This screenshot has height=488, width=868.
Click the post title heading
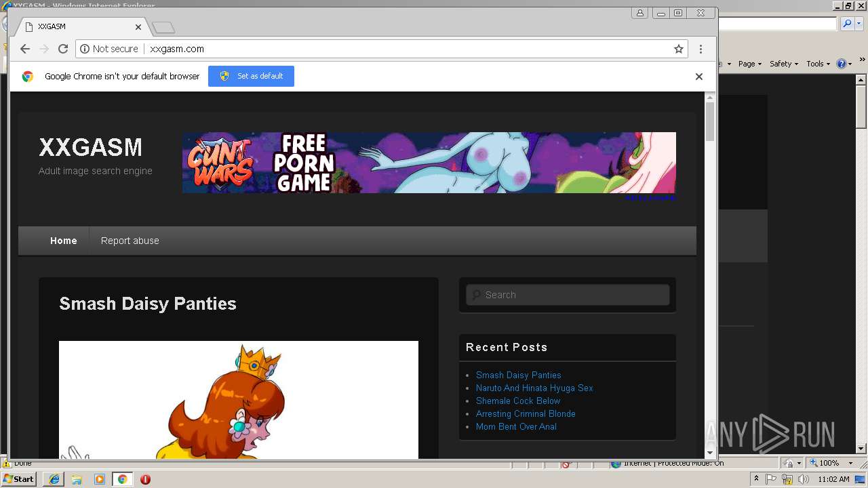pos(148,304)
